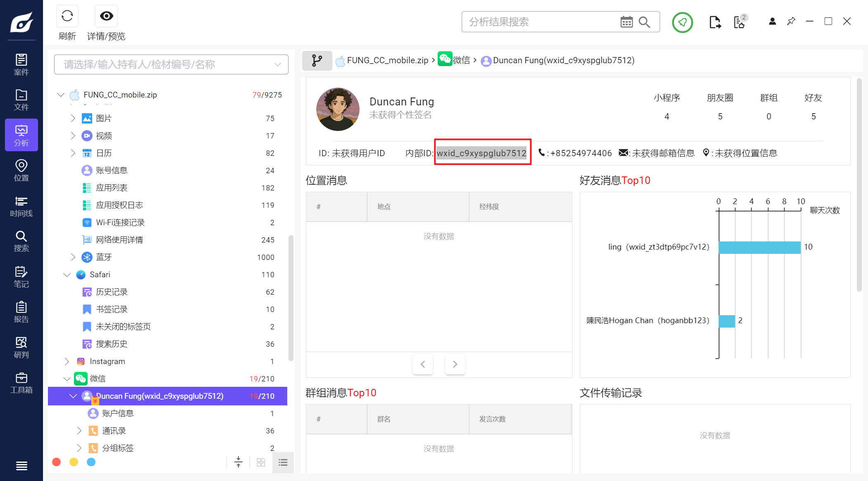Viewport: 868px width, 481px height.
Task: Open the Toolbox (工具箱) sidebar section
Action: [21, 383]
